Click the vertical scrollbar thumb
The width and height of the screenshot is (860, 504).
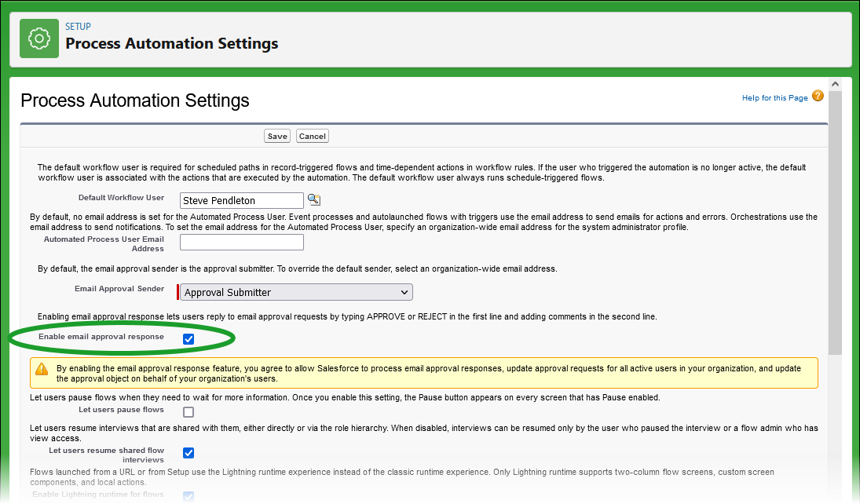coord(835,220)
